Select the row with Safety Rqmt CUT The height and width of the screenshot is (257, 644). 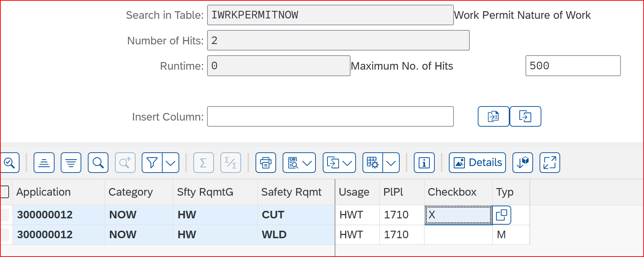click(5, 215)
